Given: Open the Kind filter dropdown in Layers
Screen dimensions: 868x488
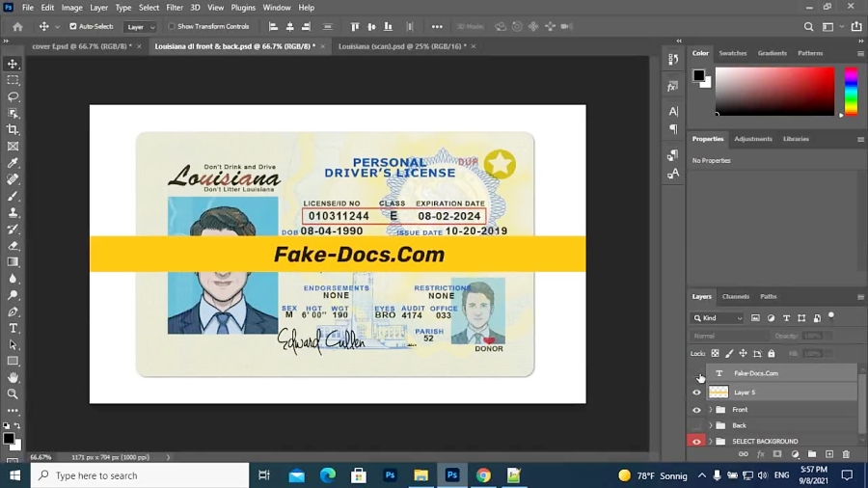Looking at the screenshot, I should (x=719, y=318).
